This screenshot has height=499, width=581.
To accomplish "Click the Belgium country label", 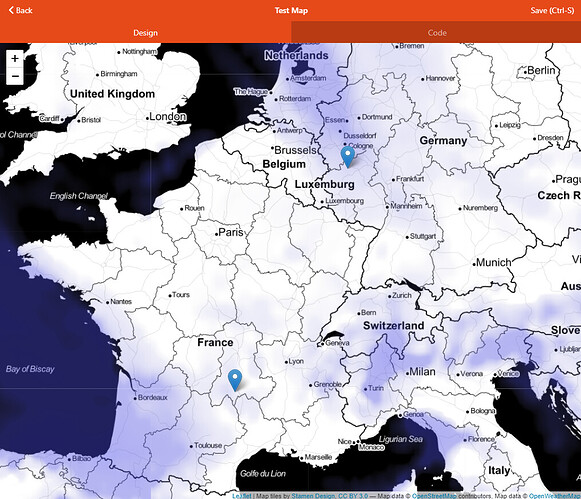I will [x=284, y=164].
